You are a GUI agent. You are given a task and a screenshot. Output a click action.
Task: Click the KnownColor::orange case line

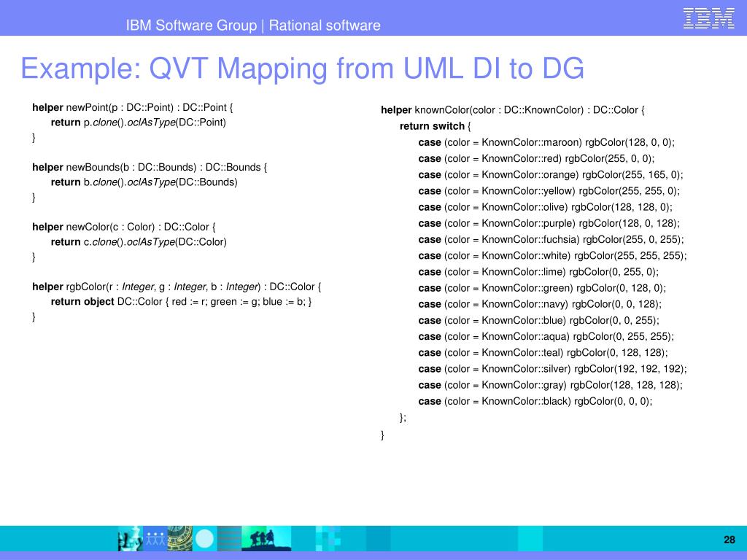click(551, 175)
